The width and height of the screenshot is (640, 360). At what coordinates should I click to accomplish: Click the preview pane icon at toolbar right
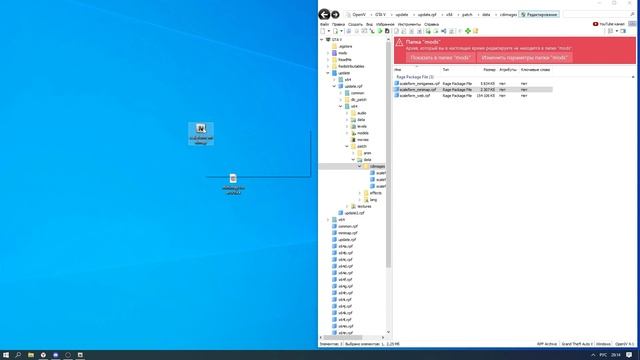click(623, 31)
